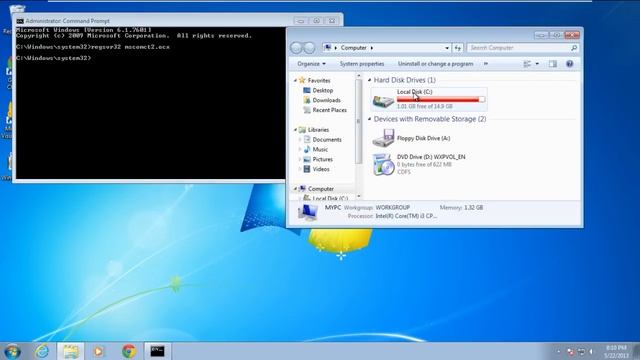Click Uninstall or change a program
640x360 pixels.
click(436, 64)
